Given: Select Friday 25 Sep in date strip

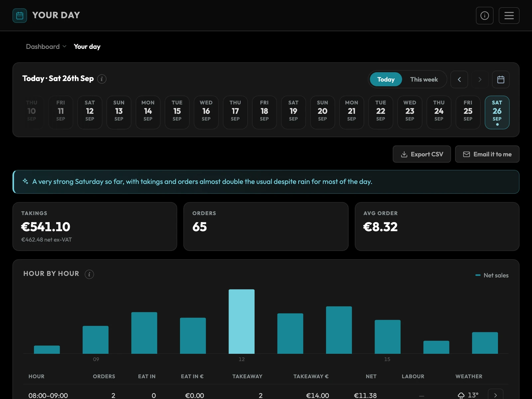Looking at the screenshot, I should (x=468, y=112).
